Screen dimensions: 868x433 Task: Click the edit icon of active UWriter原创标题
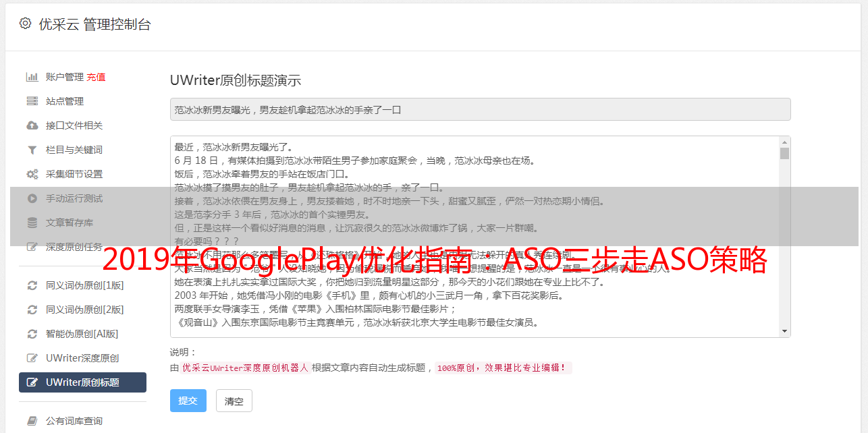point(32,382)
